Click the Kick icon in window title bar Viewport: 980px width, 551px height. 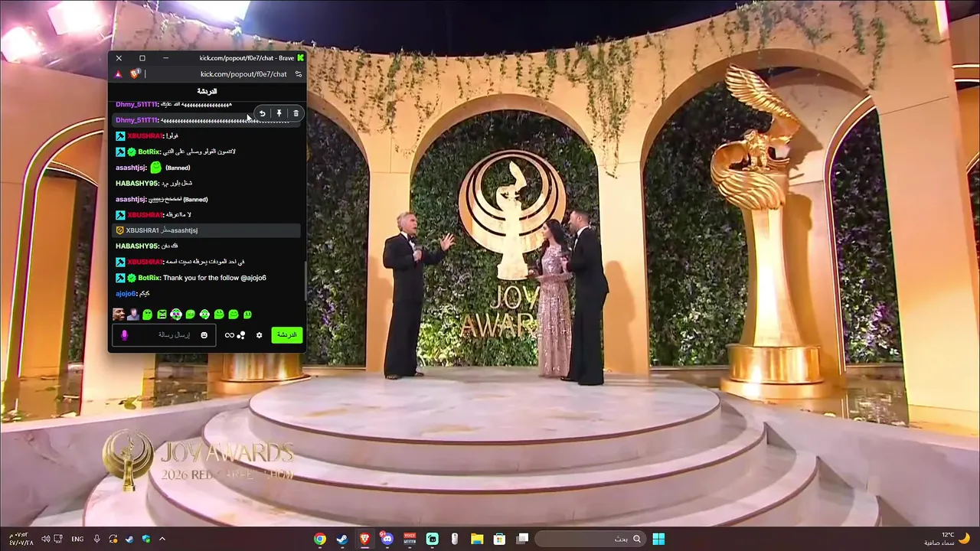(x=301, y=58)
